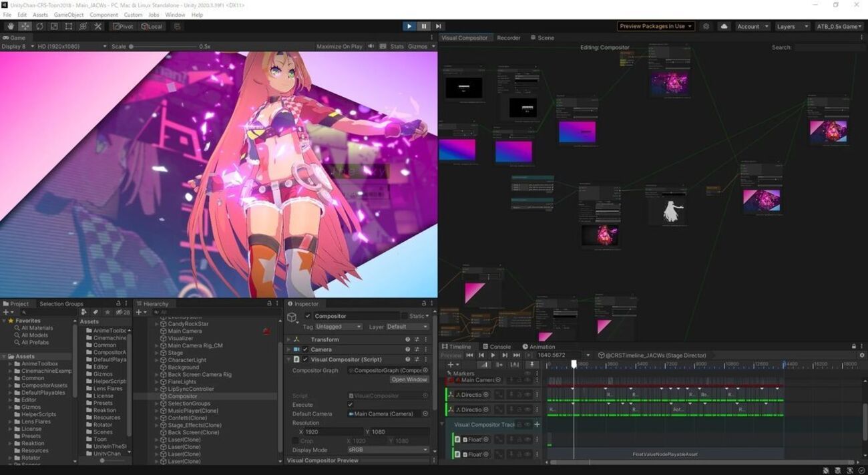The height and width of the screenshot is (475, 868).
Task: Select the Scale tool in the toolbar
Action: [x=54, y=26]
